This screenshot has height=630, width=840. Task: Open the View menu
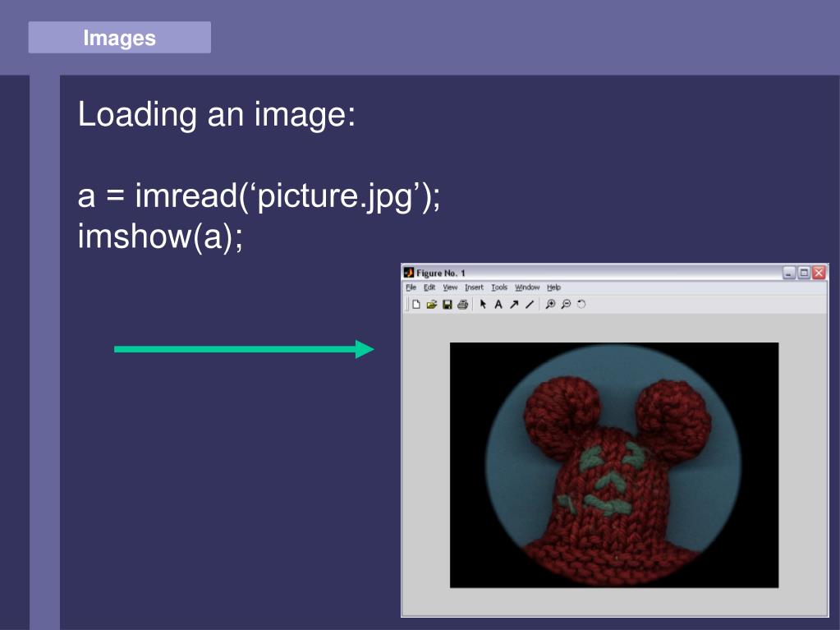[x=450, y=287]
